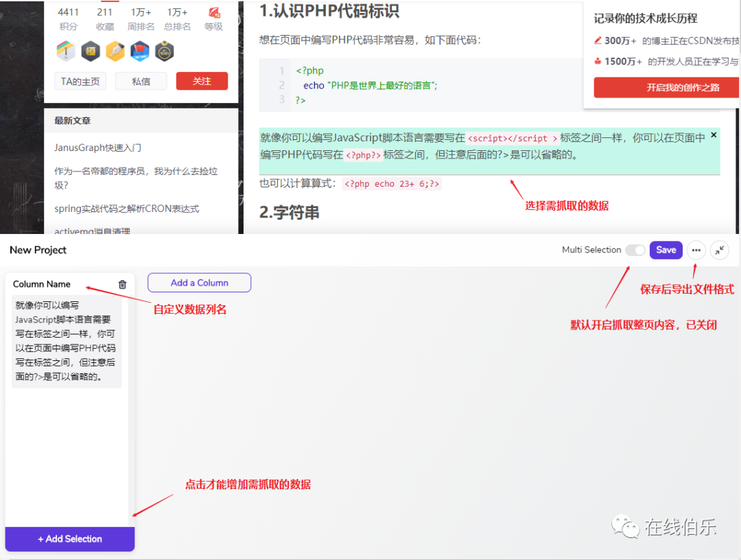Click the red 关注 follow button
The image size is (741, 560).
click(x=202, y=81)
